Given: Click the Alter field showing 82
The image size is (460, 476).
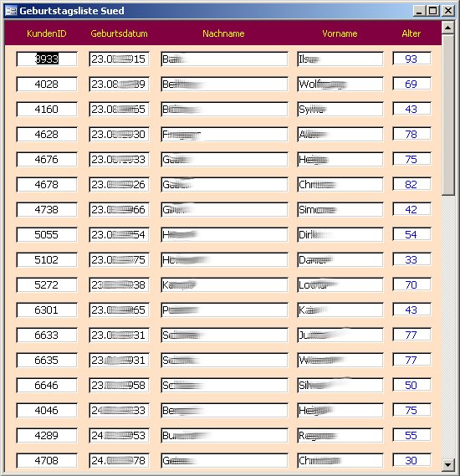Looking at the screenshot, I should [x=411, y=184].
